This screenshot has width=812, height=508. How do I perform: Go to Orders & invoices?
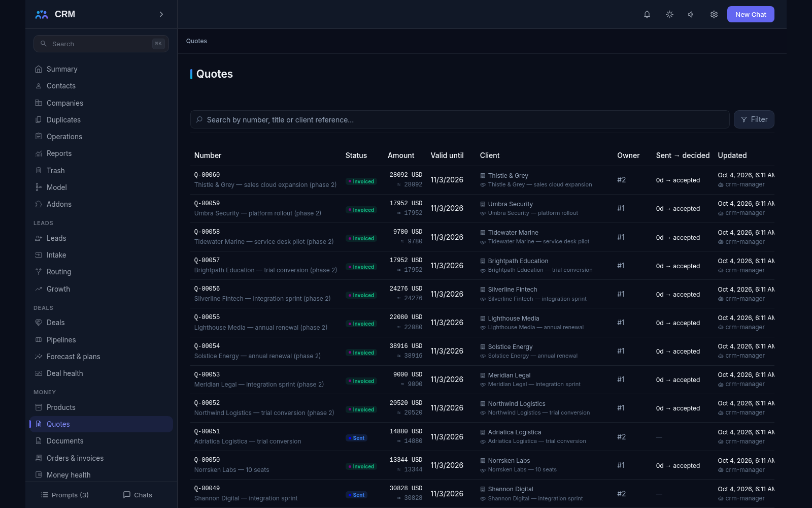point(101,458)
